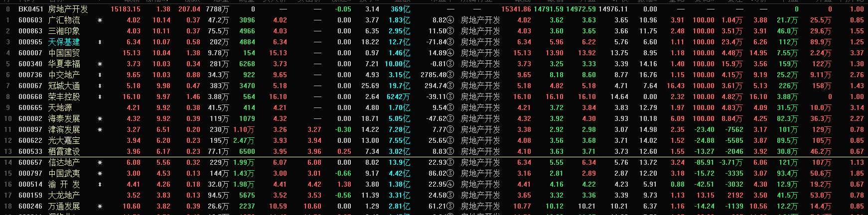This screenshot has height=215, width=868.
Task: Click the up-down arrow marker beside 天保基建
Action: (x=100, y=42)
